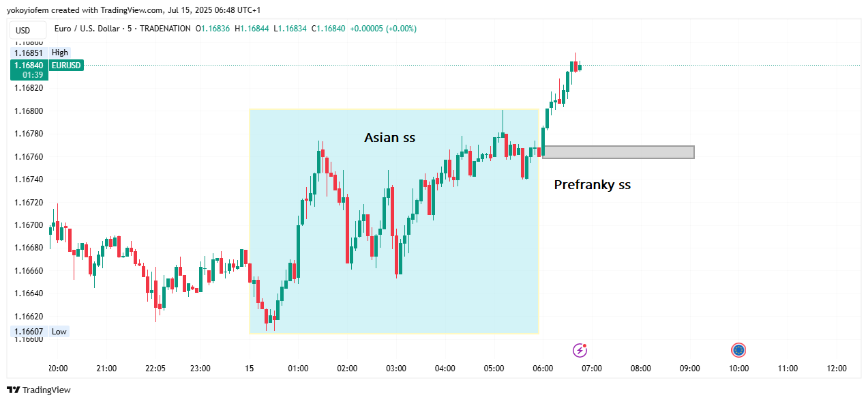Open the USD currency selector
This screenshot has width=868, height=402.
[x=23, y=30]
